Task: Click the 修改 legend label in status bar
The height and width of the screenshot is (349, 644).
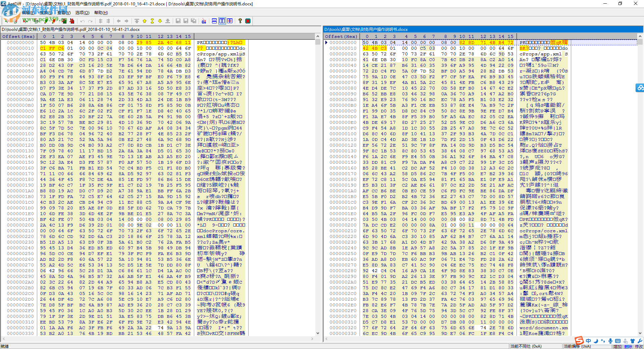Action: [639, 347]
